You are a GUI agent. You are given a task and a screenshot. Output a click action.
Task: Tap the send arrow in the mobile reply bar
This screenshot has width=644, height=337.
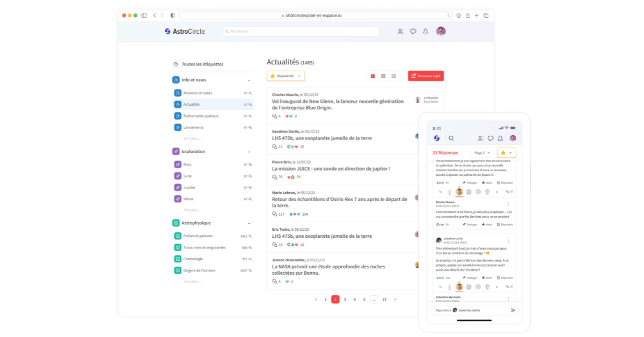click(x=513, y=310)
